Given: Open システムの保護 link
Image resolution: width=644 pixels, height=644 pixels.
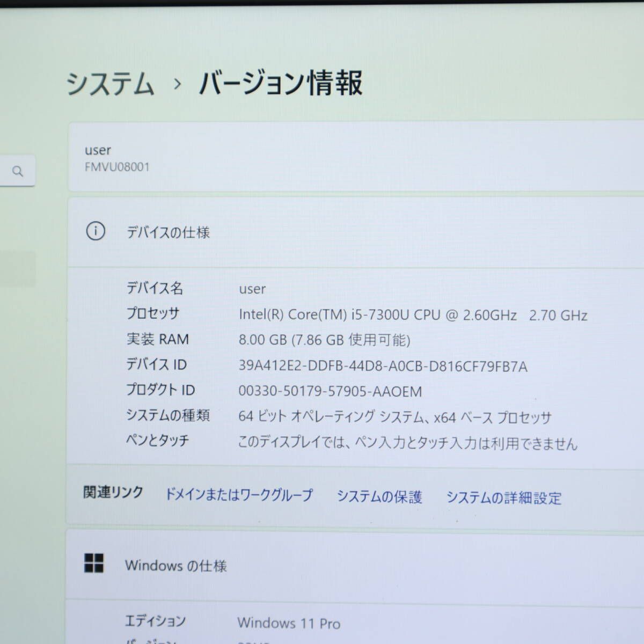Looking at the screenshot, I should pos(379,496).
